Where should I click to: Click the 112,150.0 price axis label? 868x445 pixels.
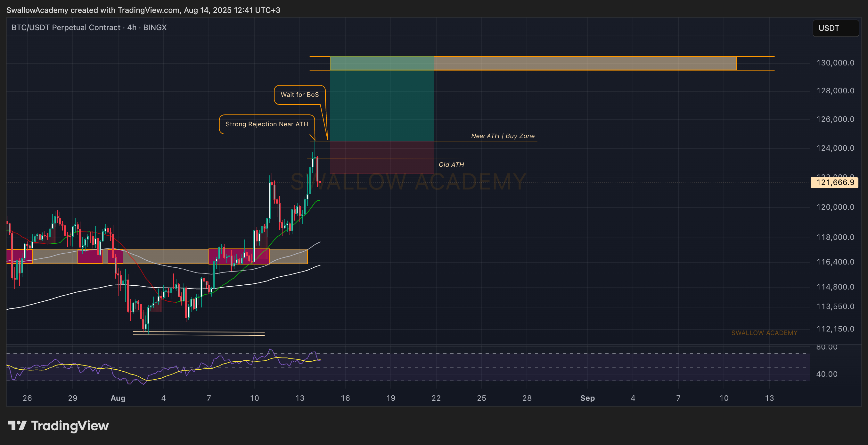tap(835, 329)
